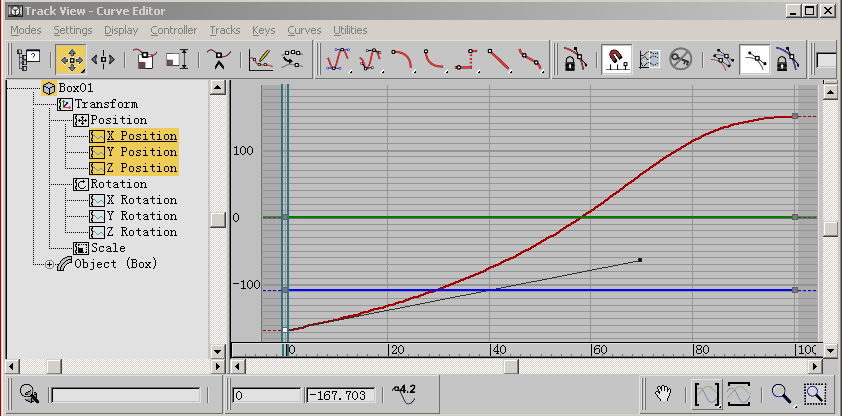Click the key value field showing -167.703
842x416 pixels.
340,395
